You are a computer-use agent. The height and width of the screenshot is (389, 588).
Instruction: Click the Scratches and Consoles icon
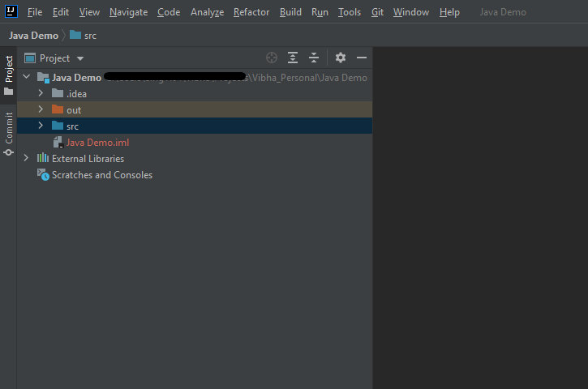pos(43,175)
